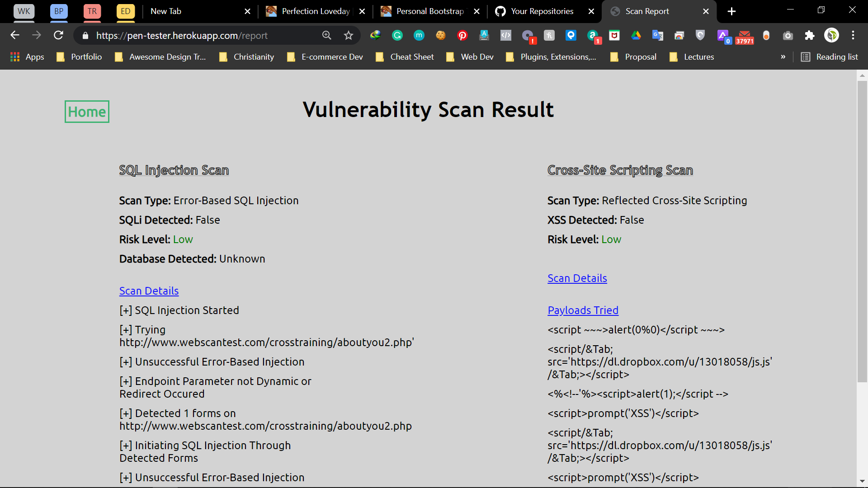868x488 pixels.
Task: Open the BP tab group
Action: 59,11
